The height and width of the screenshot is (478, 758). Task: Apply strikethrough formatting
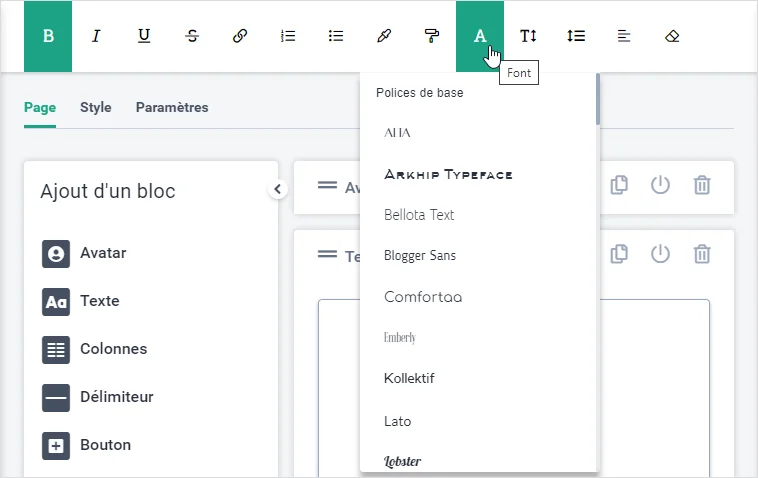tap(192, 36)
